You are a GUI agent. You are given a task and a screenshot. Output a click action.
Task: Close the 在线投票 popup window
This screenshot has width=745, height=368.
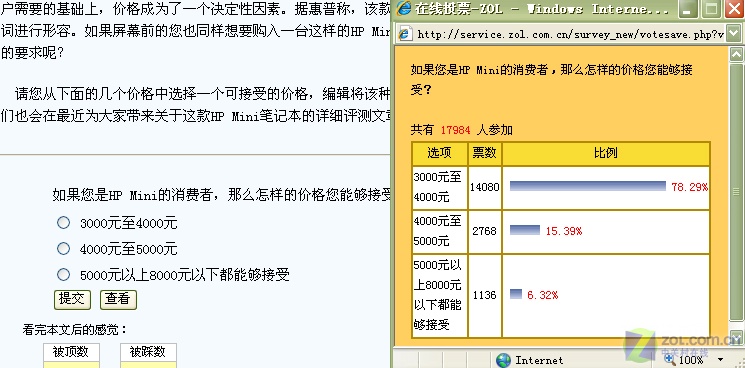(x=735, y=9)
